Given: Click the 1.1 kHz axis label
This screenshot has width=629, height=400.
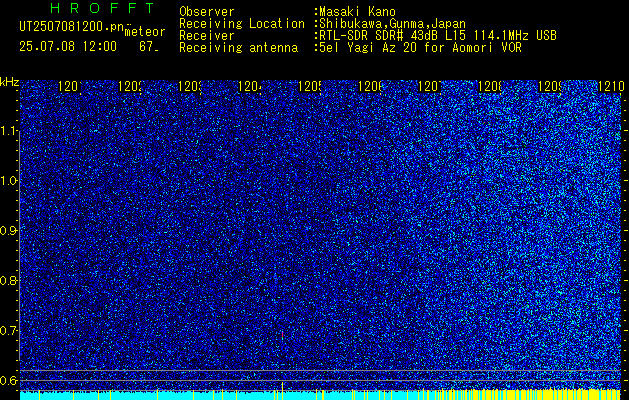Looking at the screenshot, I should pos(10,131).
